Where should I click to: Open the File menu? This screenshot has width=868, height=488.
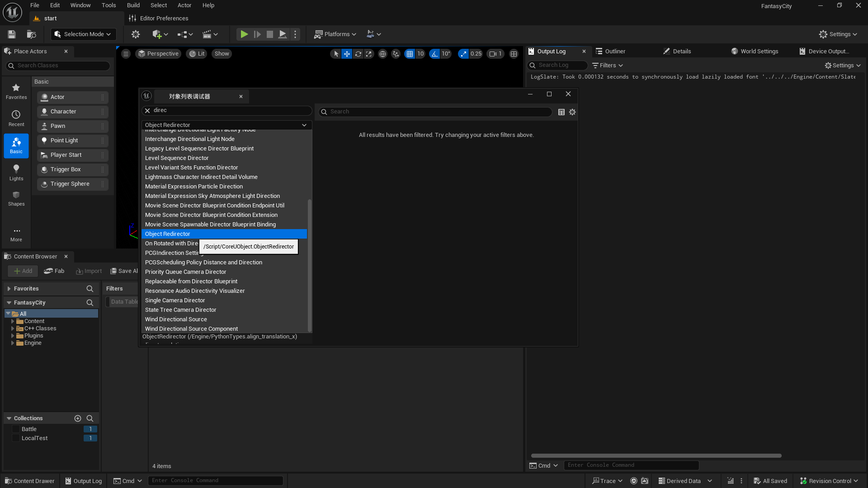35,5
